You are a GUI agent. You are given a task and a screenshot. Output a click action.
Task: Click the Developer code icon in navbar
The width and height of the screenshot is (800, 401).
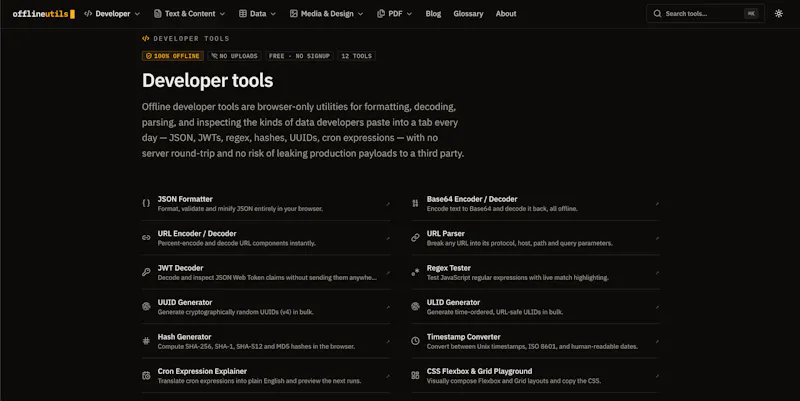click(88, 14)
